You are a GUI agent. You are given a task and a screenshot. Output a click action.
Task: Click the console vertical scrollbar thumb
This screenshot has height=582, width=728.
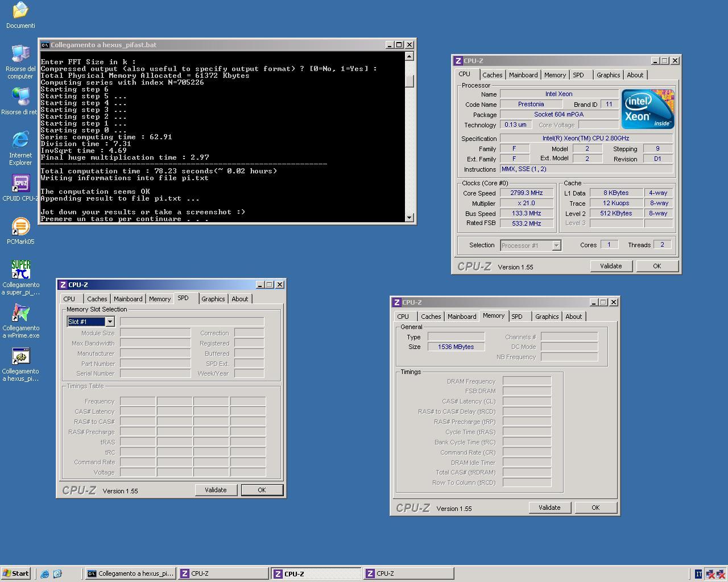[x=409, y=80]
